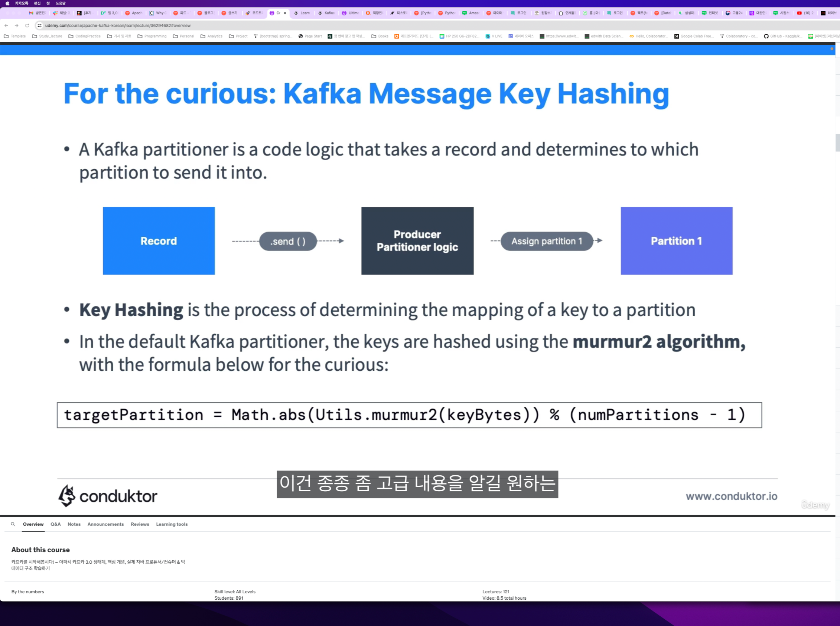Screen dimensions: 840x626
Task: Switch to the Q&A tab
Action: coord(55,524)
